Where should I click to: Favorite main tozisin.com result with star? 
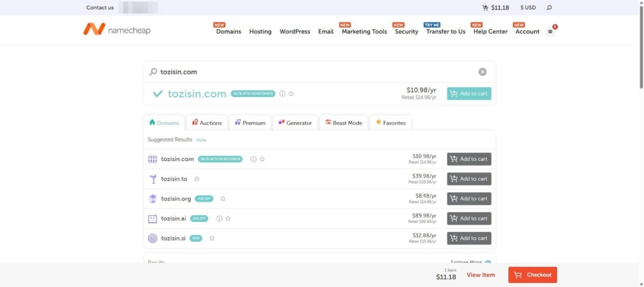click(291, 94)
